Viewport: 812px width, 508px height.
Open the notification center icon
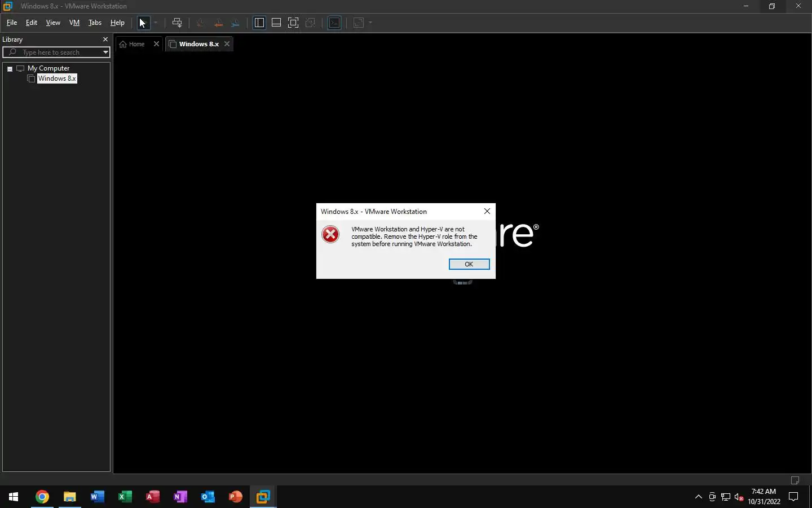pos(793,497)
